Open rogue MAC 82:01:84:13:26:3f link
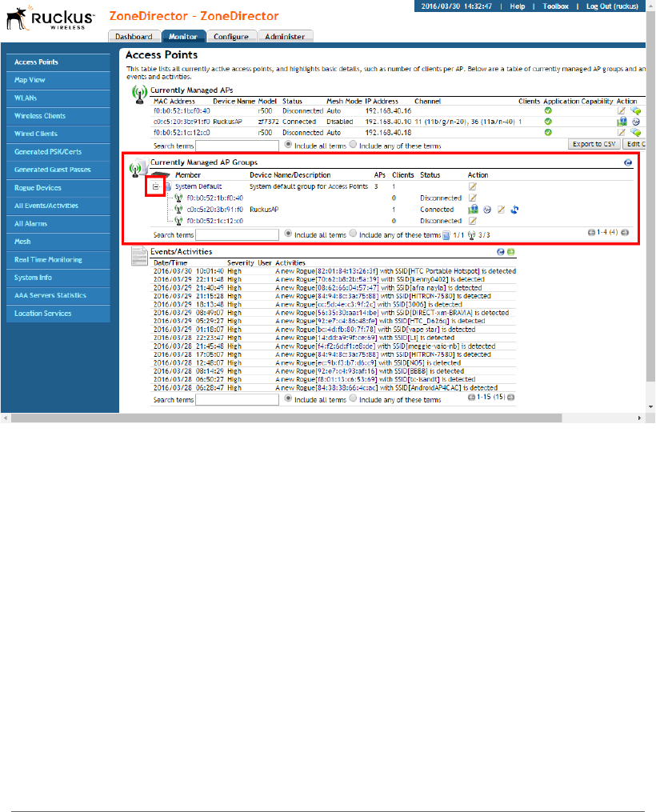Viewport: 656px width, 812px height. tap(347, 271)
